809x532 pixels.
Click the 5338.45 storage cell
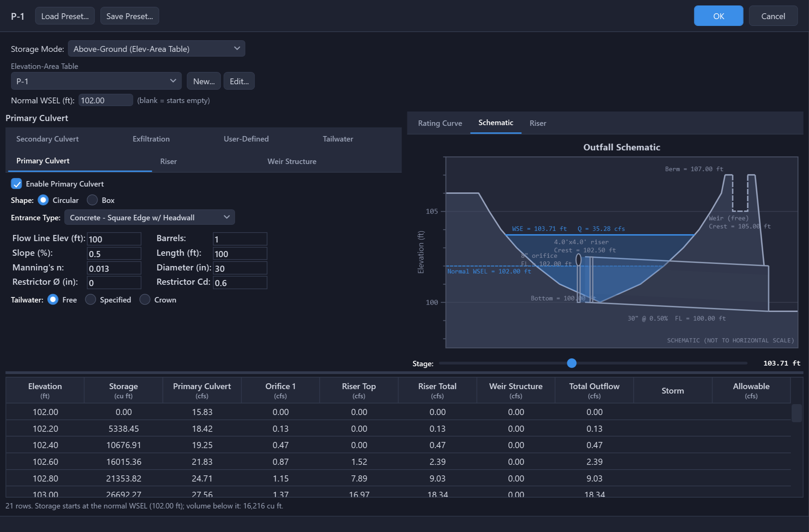124,429
